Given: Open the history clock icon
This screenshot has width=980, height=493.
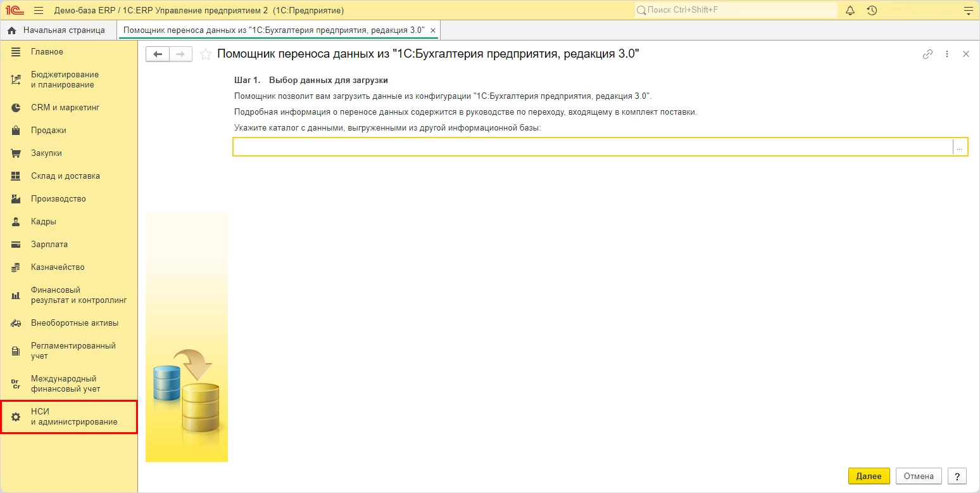Looking at the screenshot, I should [x=872, y=10].
